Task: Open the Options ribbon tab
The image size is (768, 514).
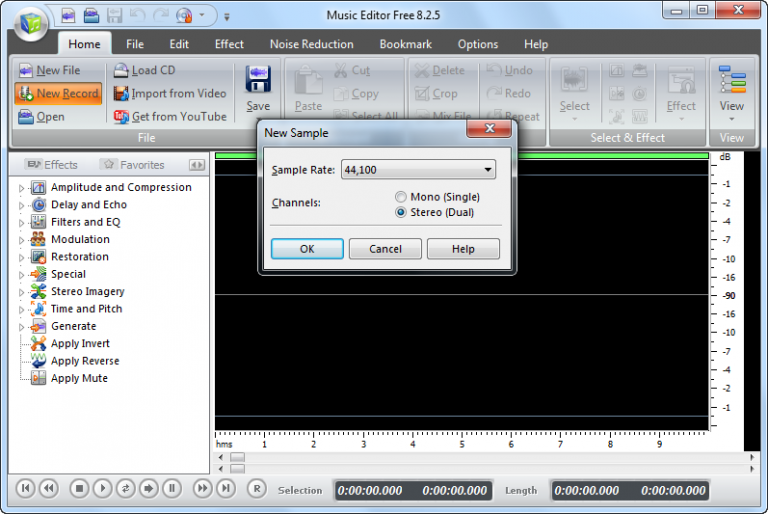Action: point(478,44)
